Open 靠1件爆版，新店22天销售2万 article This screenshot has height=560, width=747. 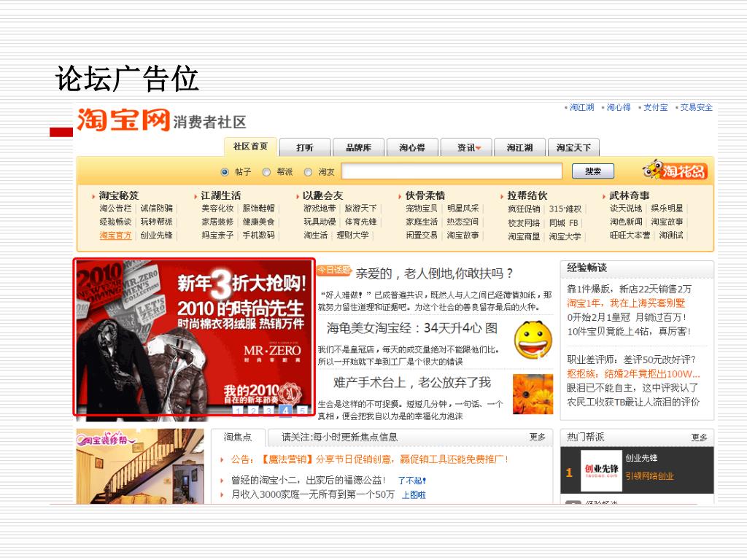tap(629, 289)
